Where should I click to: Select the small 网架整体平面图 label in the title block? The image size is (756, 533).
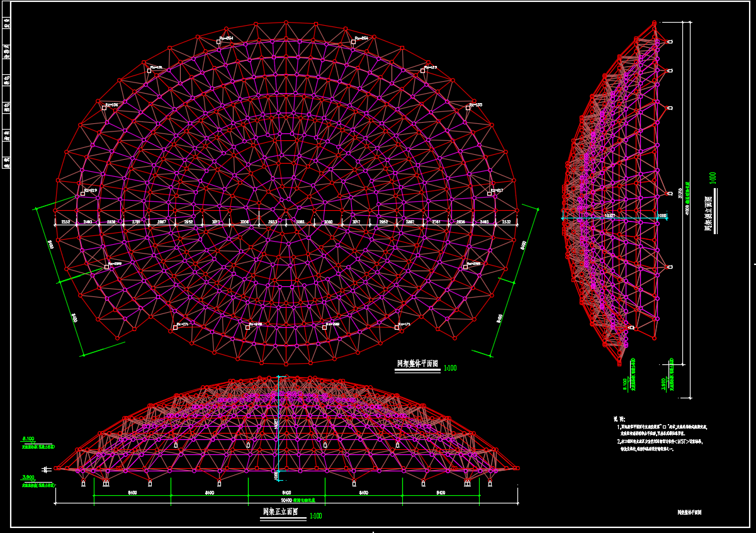tap(689, 513)
